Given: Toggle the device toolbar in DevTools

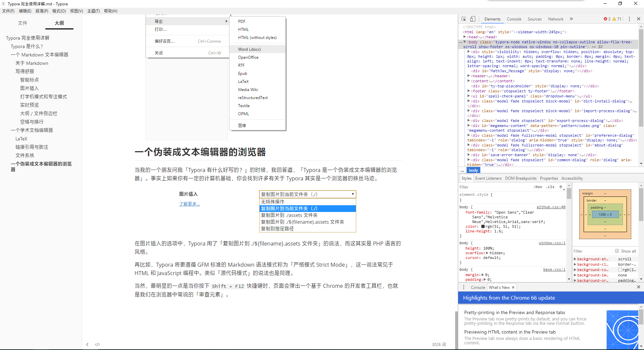Looking at the screenshot, I should tap(473, 19).
